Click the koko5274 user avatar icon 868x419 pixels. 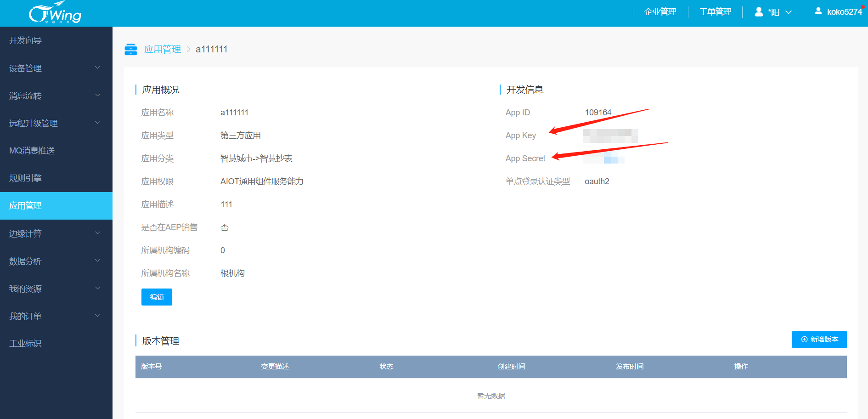(x=818, y=11)
